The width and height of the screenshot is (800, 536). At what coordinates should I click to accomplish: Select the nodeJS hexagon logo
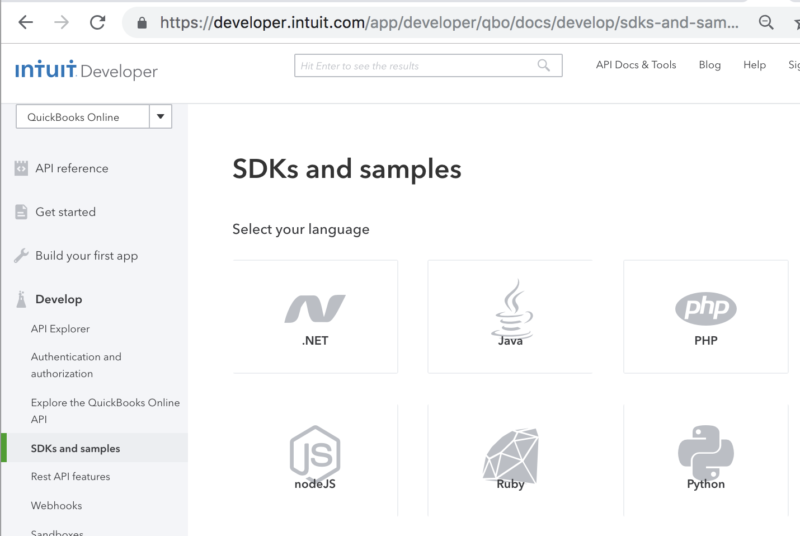tap(315, 452)
